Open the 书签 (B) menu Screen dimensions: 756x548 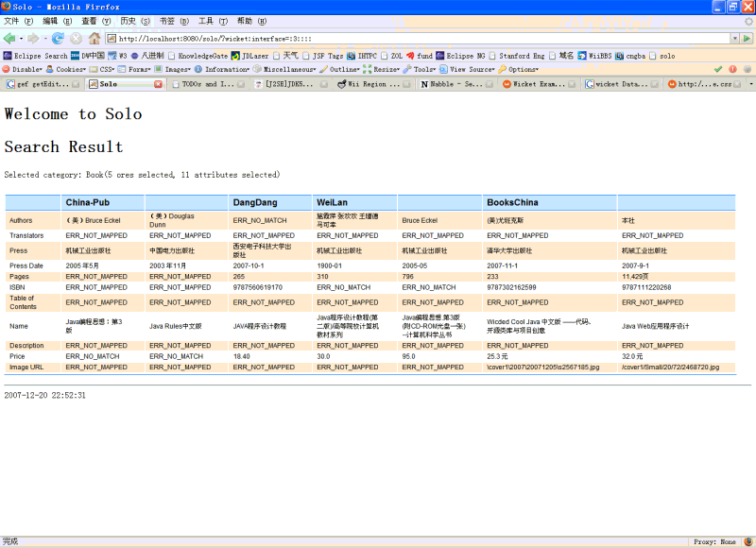click(174, 21)
